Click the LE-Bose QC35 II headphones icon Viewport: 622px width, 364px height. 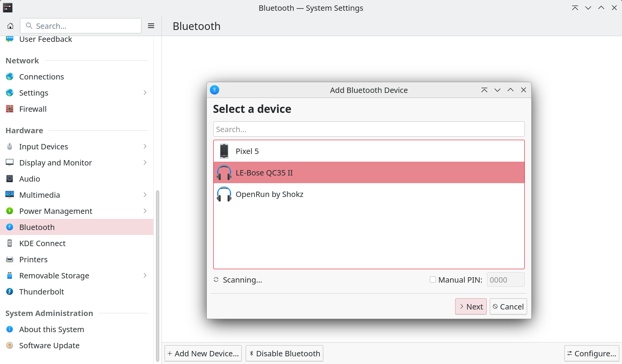point(224,172)
